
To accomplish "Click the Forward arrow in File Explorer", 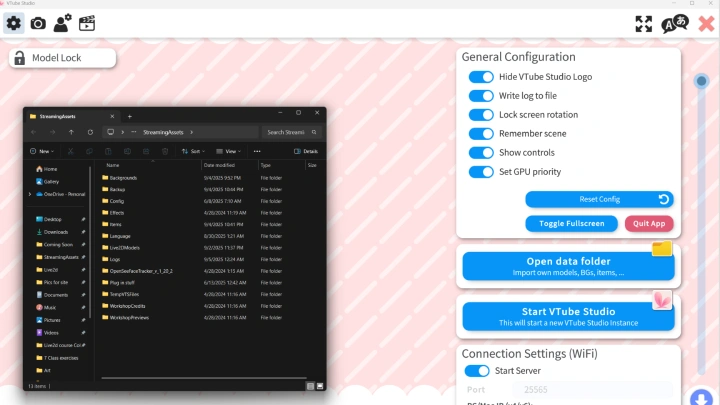I will (x=52, y=132).
